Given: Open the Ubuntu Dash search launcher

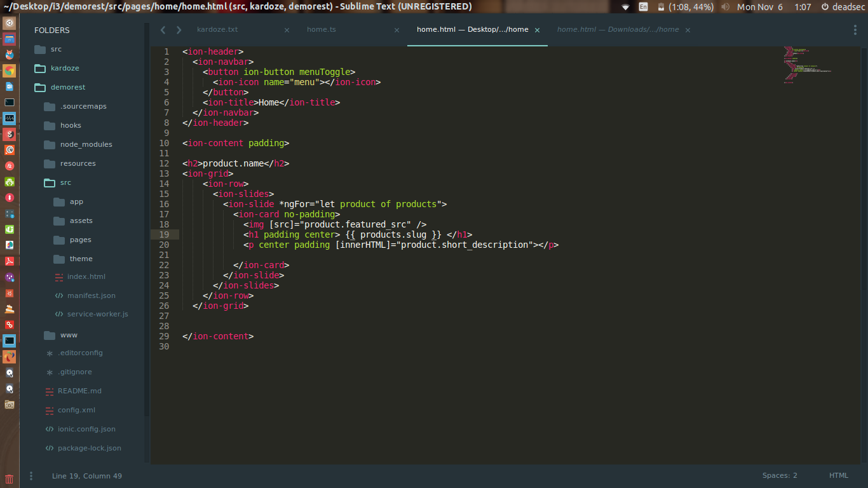Looking at the screenshot, I should (9, 23).
